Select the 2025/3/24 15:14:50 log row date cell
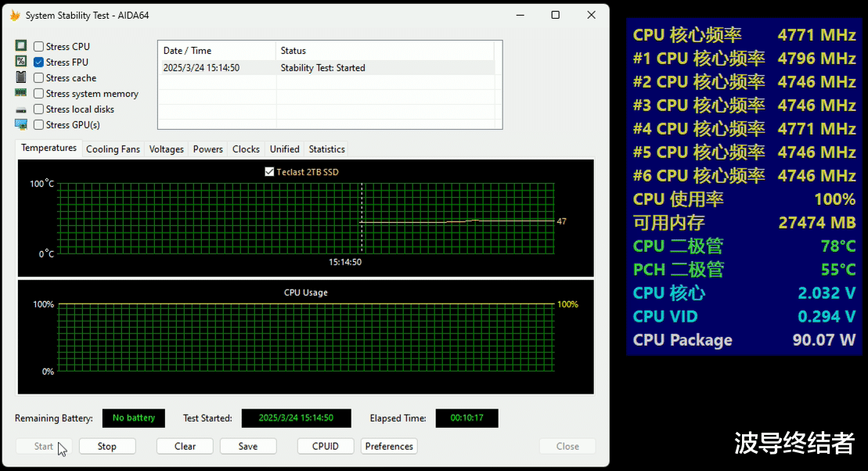The image size is (868, 471). 201,67
